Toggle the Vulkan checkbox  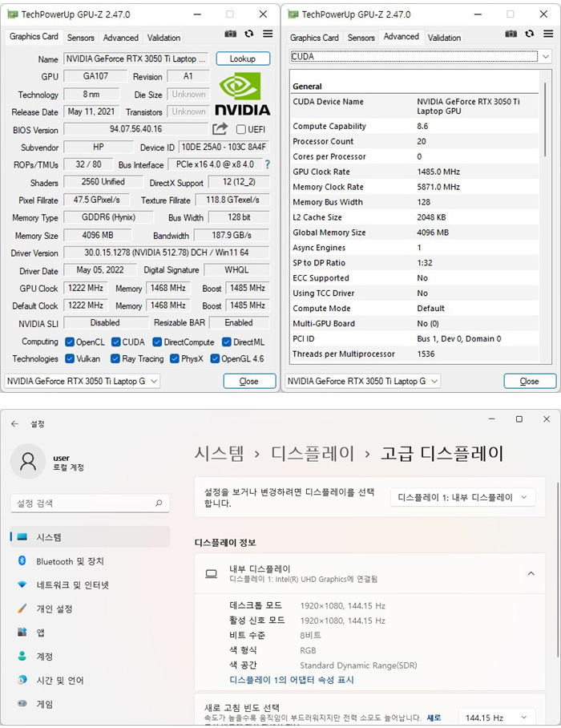tap(70, 359)
